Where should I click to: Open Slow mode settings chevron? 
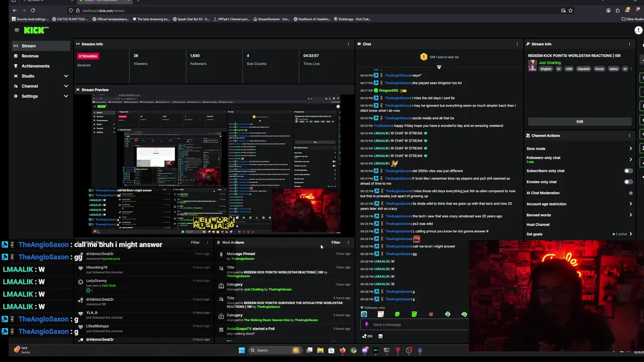click(x=630, y=148)
